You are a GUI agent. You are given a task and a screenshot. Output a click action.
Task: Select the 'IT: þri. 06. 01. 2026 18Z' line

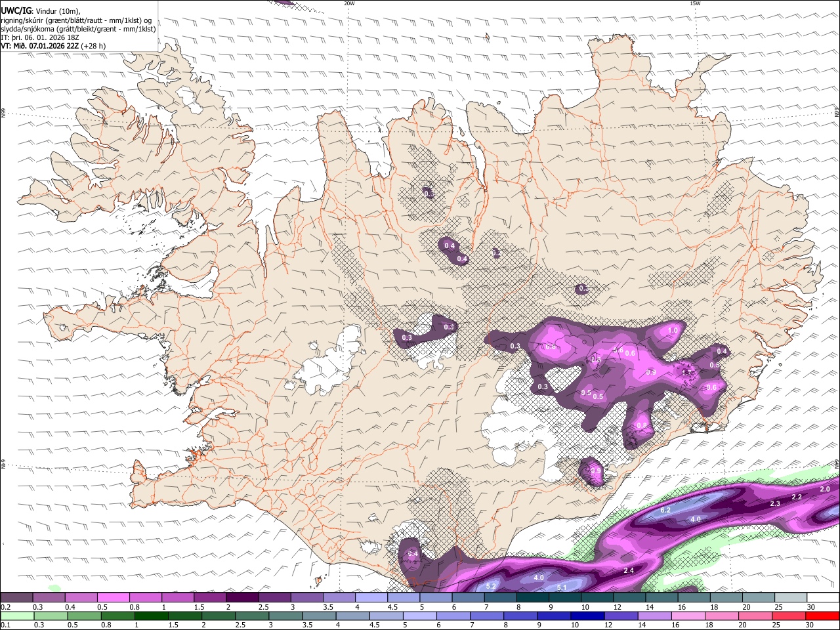tap(41, 37)
